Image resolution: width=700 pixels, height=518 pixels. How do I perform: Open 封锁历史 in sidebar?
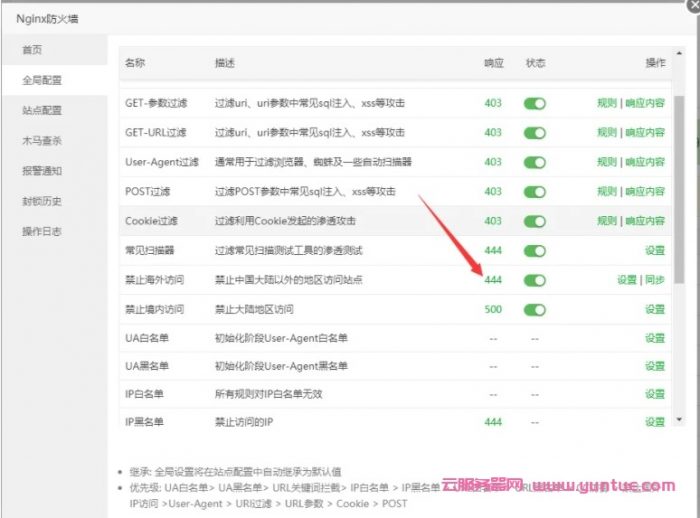pyautogui.click(x=42, y=201)
